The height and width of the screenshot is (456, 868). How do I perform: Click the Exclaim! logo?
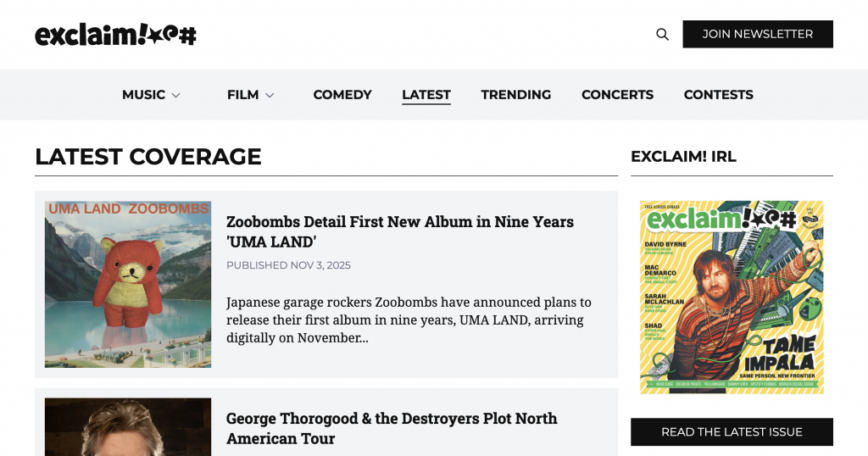[x=115, y=35]
